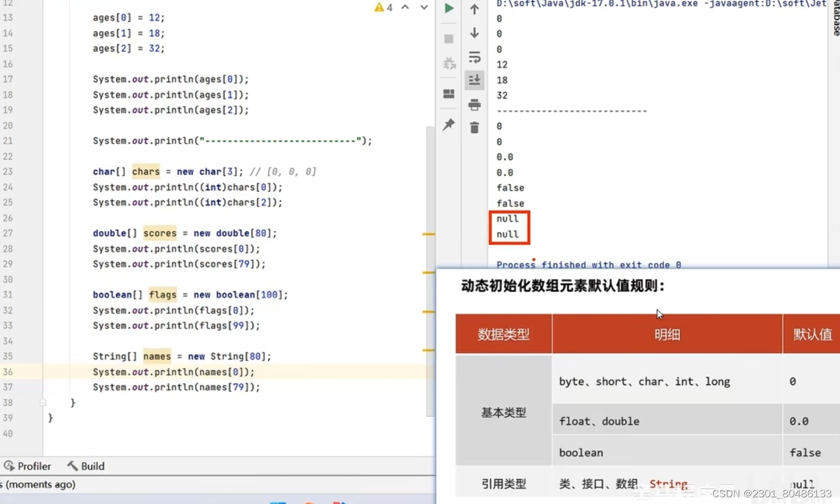Screen dimensions: 840x504
Task: Click warning stripe mark beside line 32
Action: 429,311
